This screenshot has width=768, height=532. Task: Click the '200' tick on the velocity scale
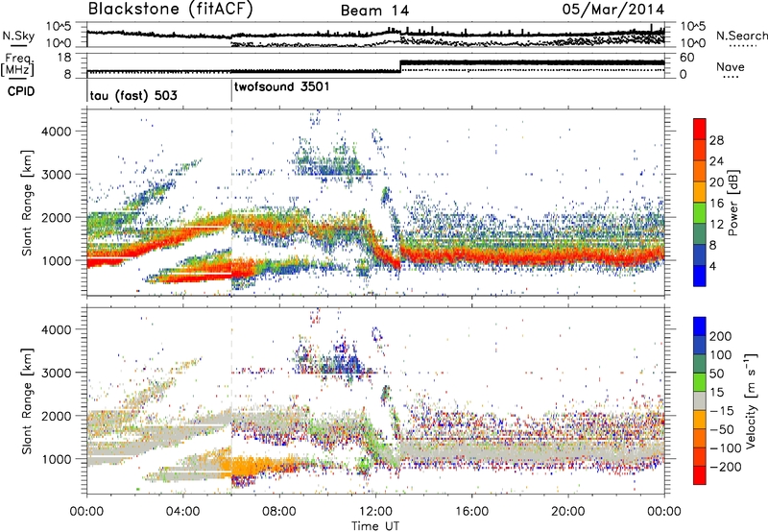coord(721,336)
